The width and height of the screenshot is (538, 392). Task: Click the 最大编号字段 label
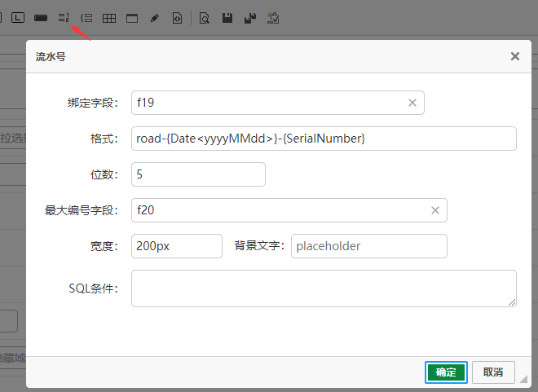[82, 210]
